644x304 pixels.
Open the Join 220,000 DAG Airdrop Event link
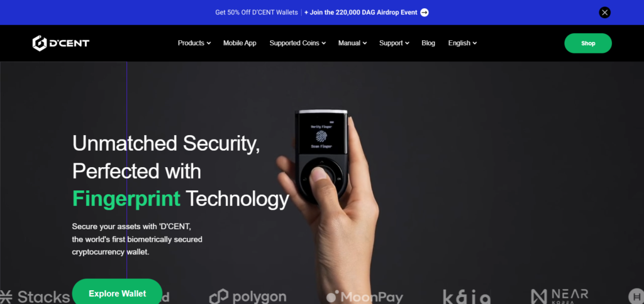[360, 13]
